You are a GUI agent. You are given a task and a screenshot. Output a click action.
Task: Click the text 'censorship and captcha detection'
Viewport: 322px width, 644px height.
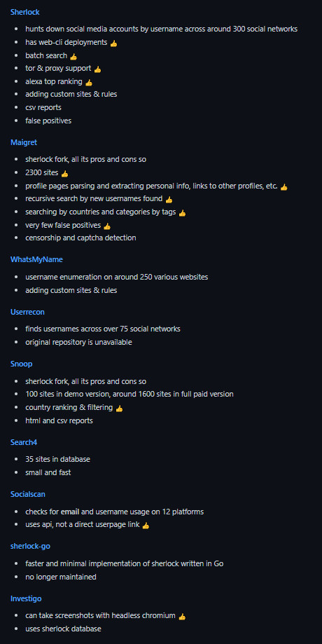click(80, 238)
